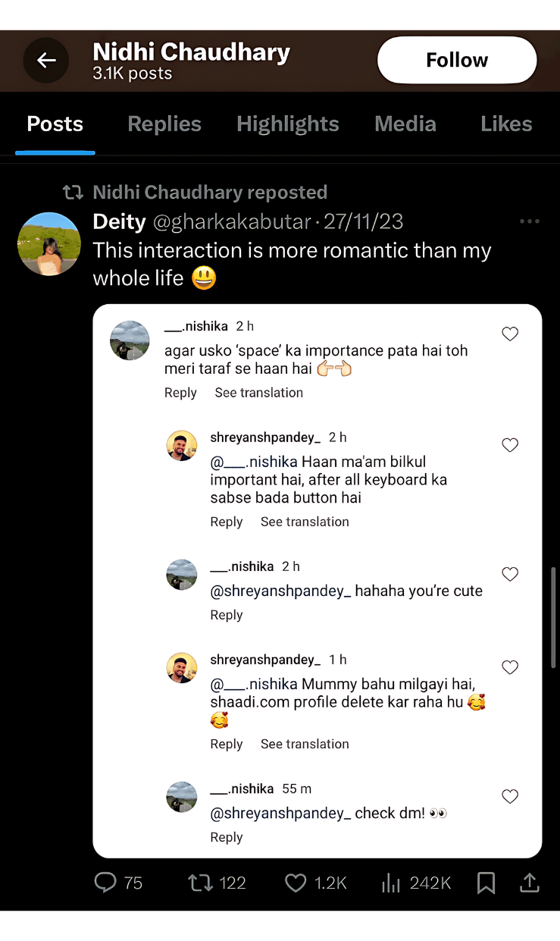Viewport: 560px width, 941px height.
Task: Repost the Deity post
Action: point(200,882)
